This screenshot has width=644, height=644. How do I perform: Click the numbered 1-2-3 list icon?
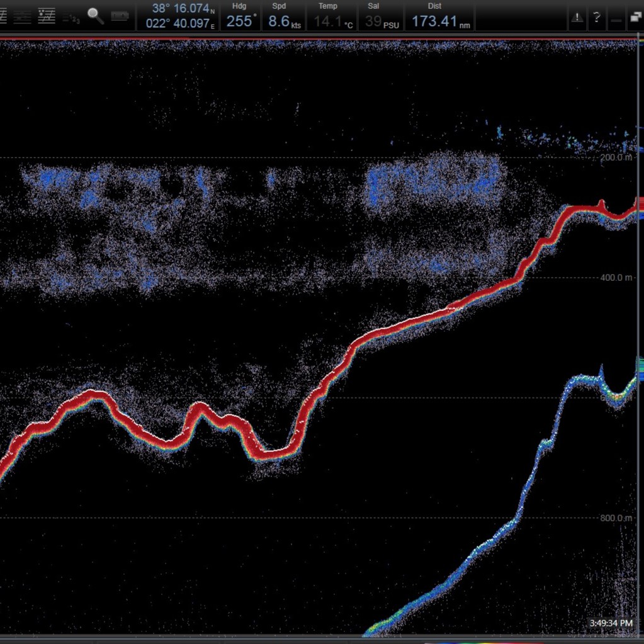pyautogui.click(x=71, y=18)
